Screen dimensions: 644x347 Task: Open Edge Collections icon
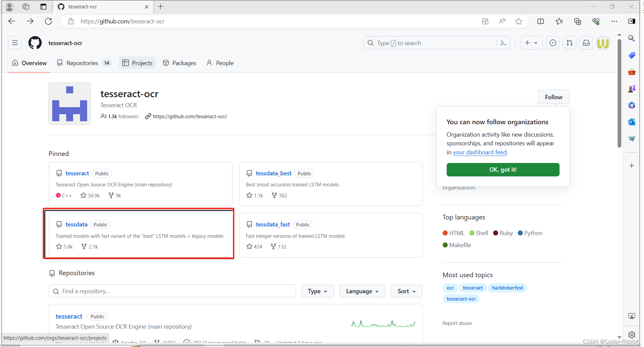pos(578,21)
